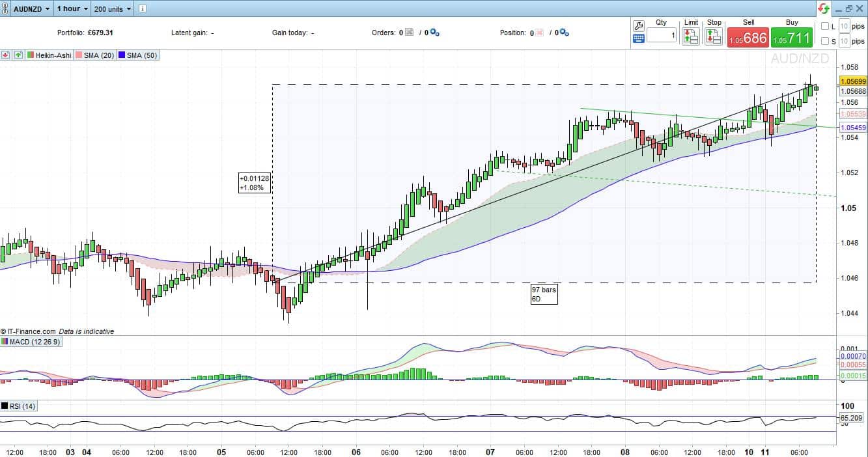The height and width of the screenshot is (457, 868).
Task: Click the pink SMA (20) color swatch
Action: pyautogui.click(x=79, y=55)
